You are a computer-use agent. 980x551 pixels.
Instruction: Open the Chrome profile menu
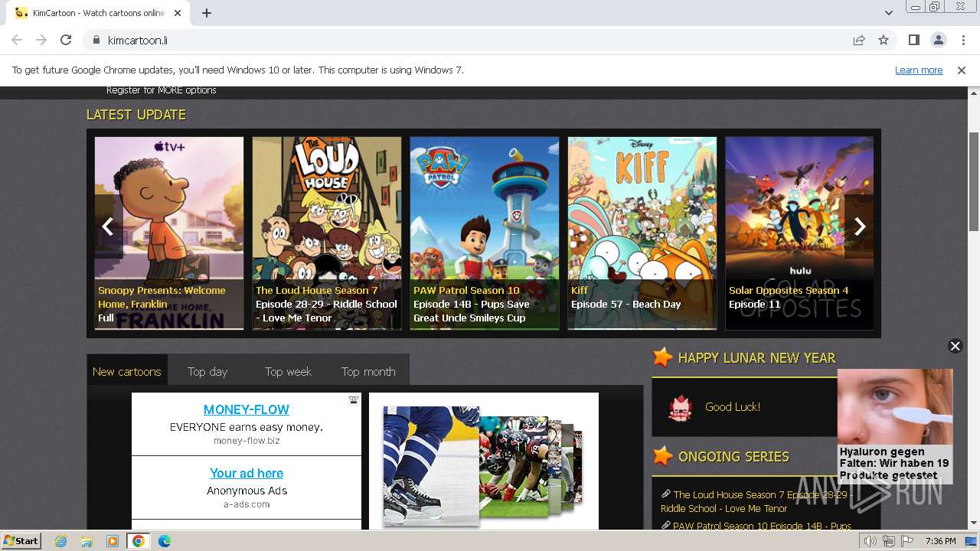pos(938,40)
